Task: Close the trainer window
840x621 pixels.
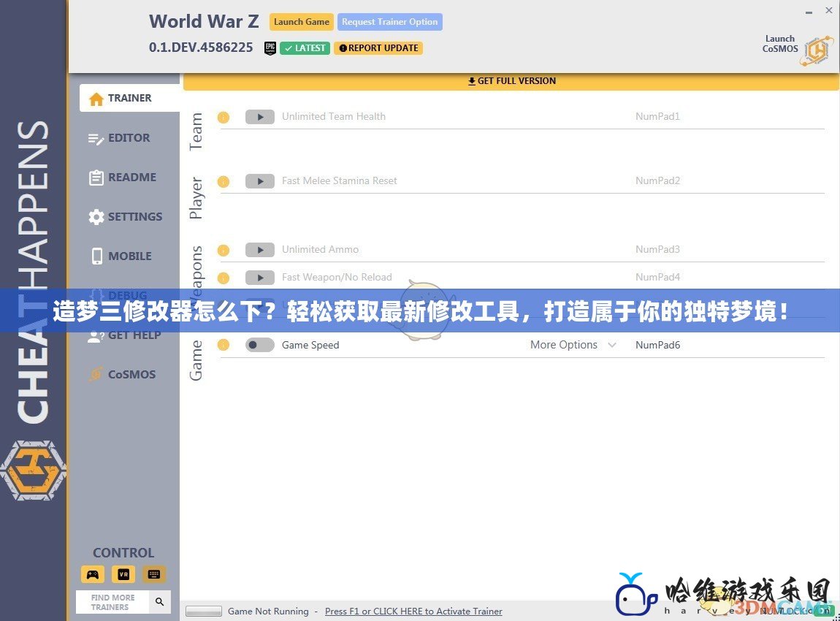Action: 829,10
